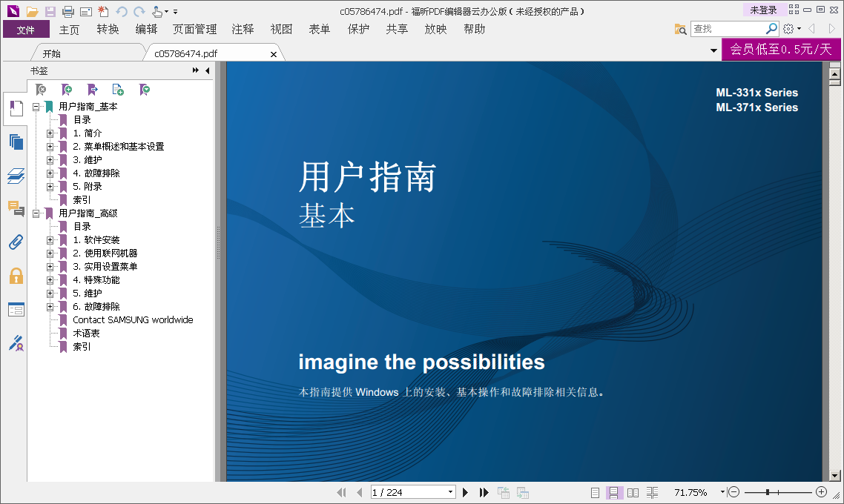Expand bookmark panel with double arrow
This screenshot has height=504, width=844.
pos(196,70)
